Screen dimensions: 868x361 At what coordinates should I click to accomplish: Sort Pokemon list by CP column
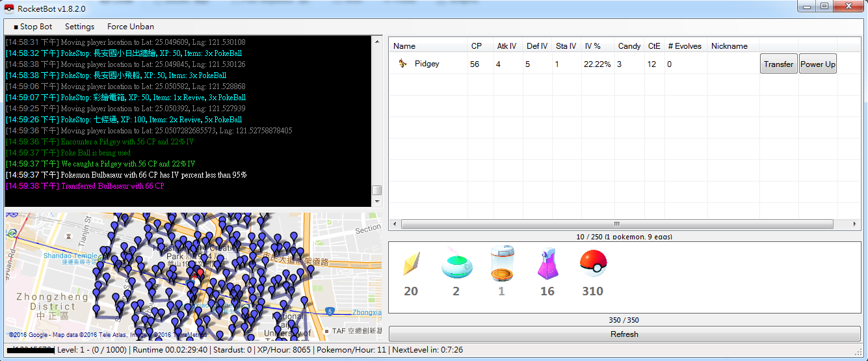477,46
